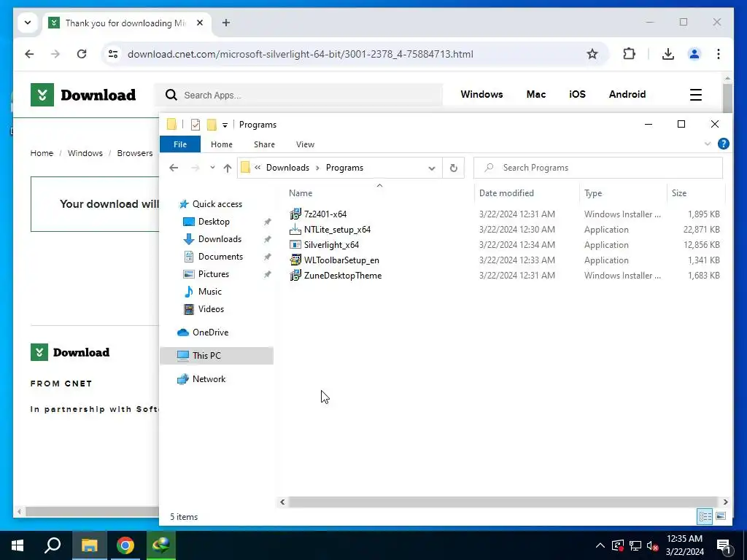Screen dimensions: 747x560
Task: Open a new Chrome tab
Action: 226,23
